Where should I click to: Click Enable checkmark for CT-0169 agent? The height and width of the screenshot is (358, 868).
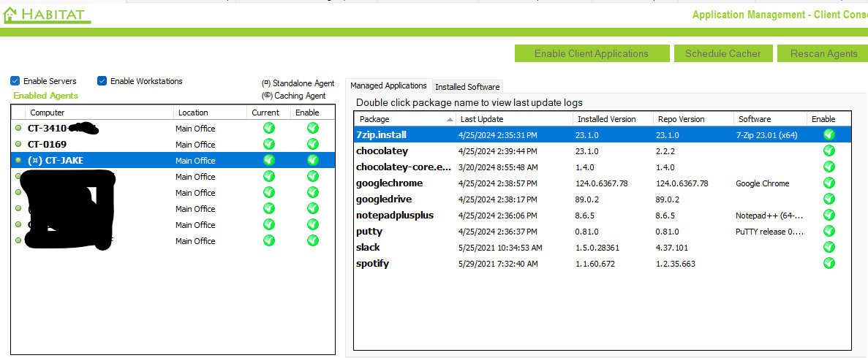tap(313, 145)
